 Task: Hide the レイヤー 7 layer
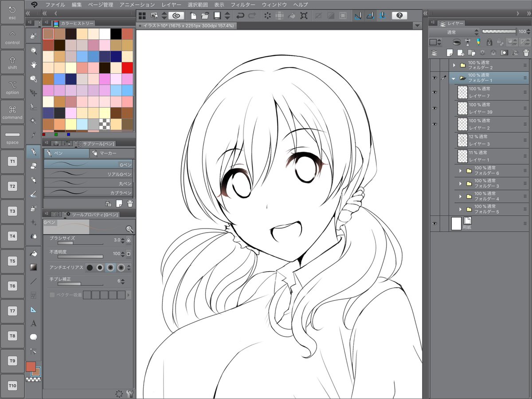435,92
